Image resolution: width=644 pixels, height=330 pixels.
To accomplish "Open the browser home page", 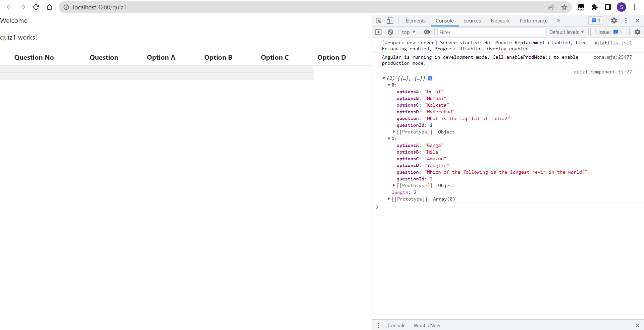I will [50, 7].
